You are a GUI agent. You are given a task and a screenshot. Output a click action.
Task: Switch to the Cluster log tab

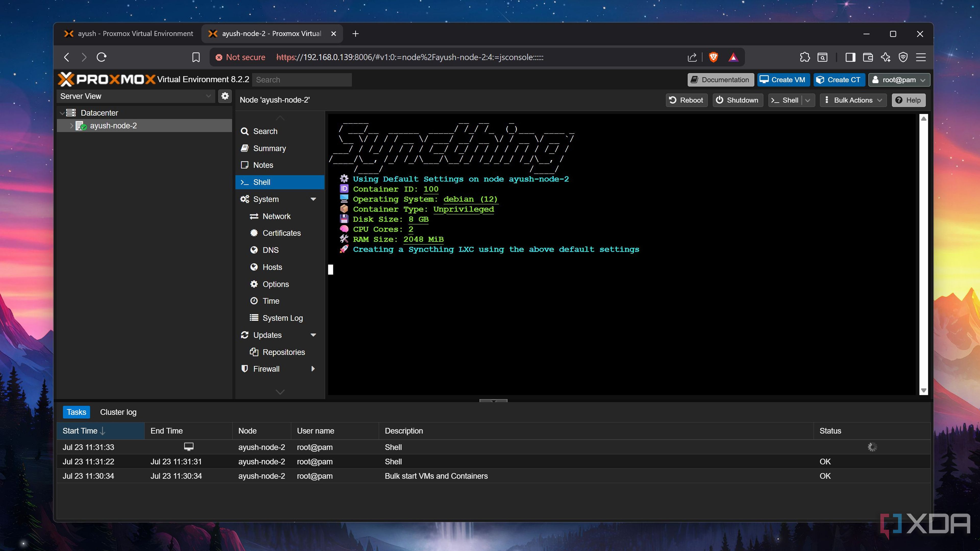pos(118,412)
